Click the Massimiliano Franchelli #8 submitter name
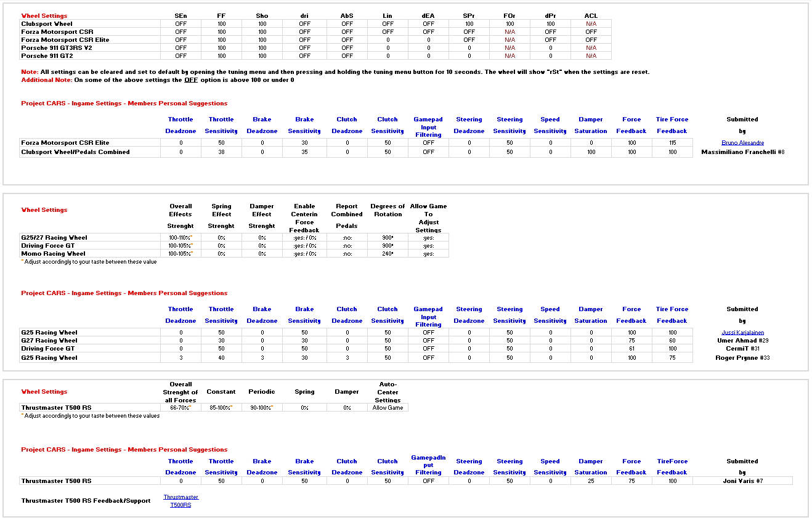 pyautogui.click(x=742, y=152)
